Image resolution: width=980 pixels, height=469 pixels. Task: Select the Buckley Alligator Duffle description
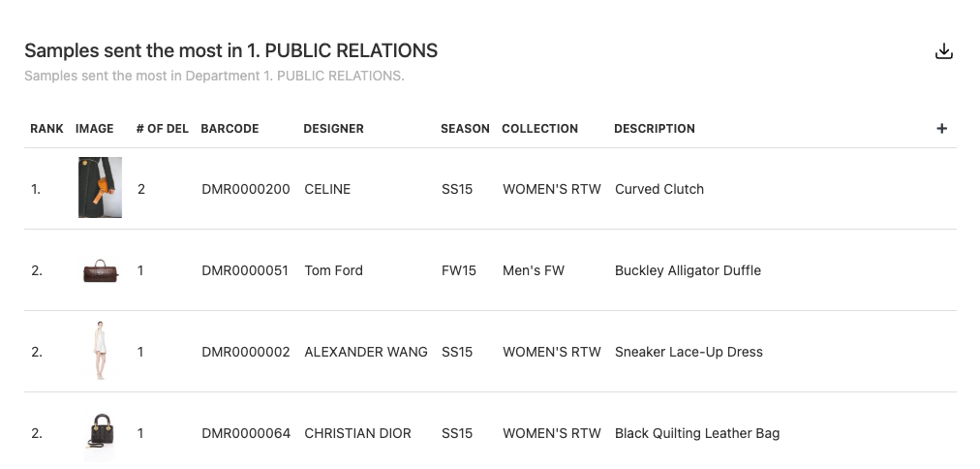coord(688,270)
